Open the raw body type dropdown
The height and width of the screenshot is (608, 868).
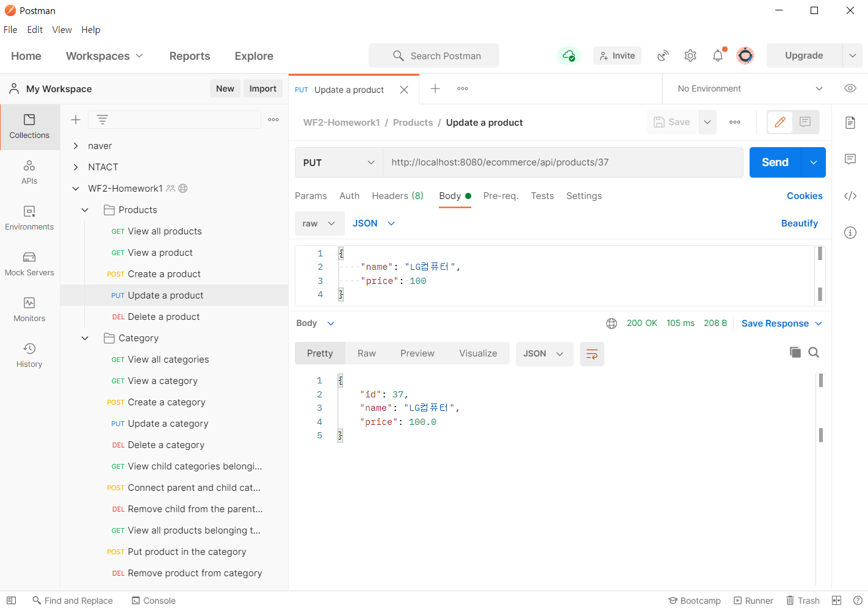click(319, 223)
